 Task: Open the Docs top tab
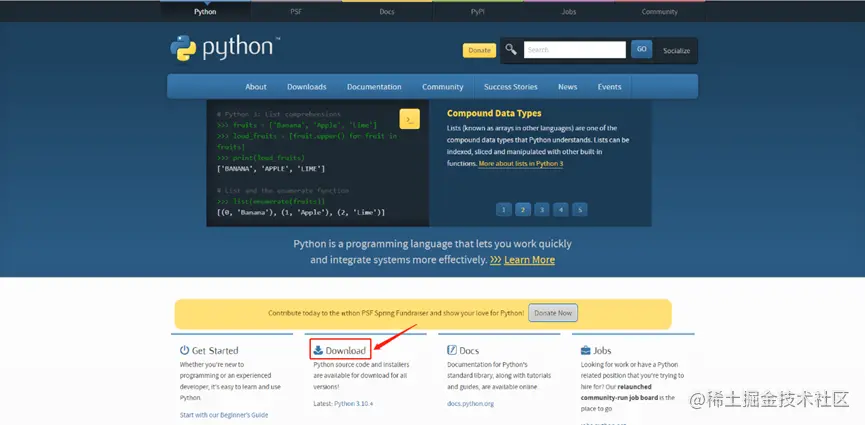[x=387, y=12]
